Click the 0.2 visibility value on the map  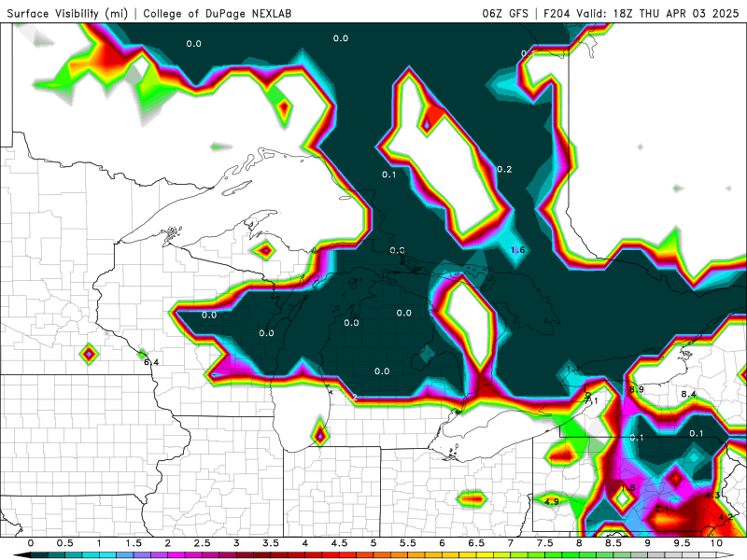click(504, 169)
